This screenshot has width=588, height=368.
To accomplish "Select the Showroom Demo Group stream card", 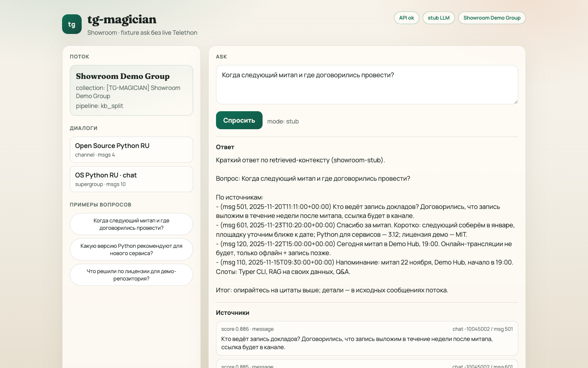I will [131, 90].
